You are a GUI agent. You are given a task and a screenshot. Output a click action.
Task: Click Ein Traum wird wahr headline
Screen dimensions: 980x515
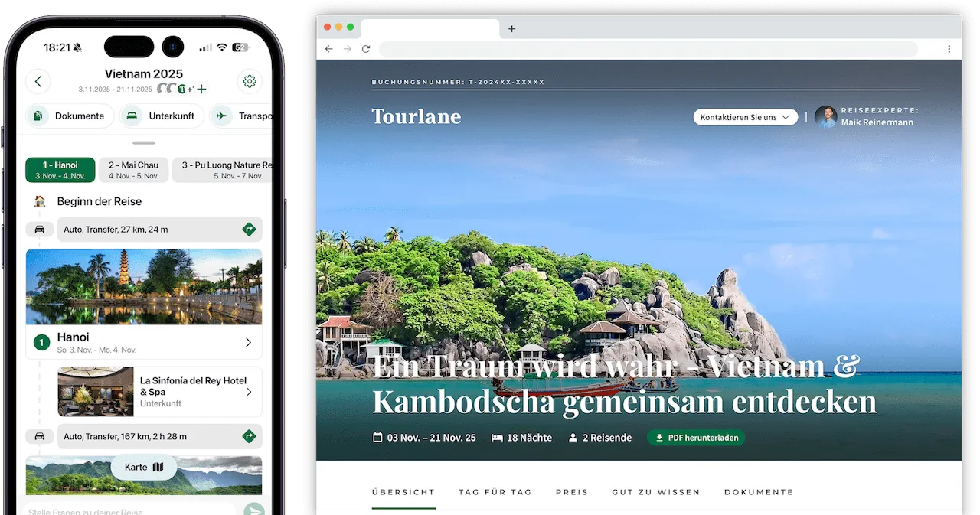click(624, 383)
